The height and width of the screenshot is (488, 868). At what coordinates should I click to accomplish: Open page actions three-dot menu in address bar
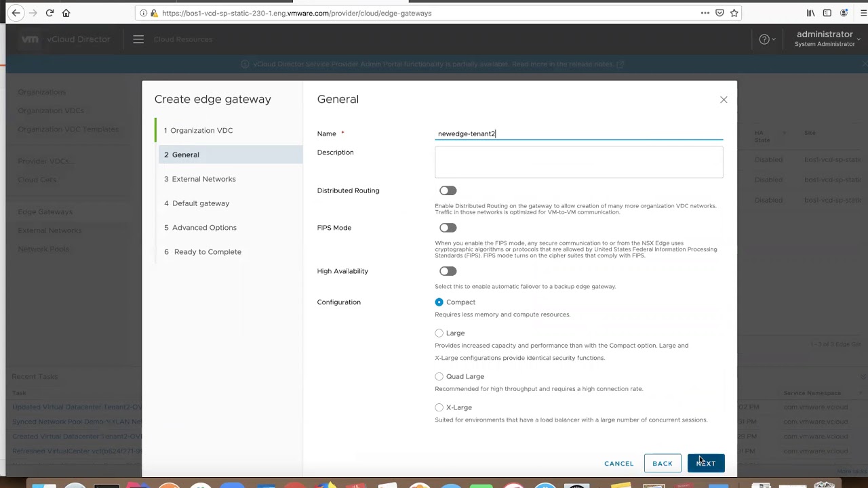[705, 13]
